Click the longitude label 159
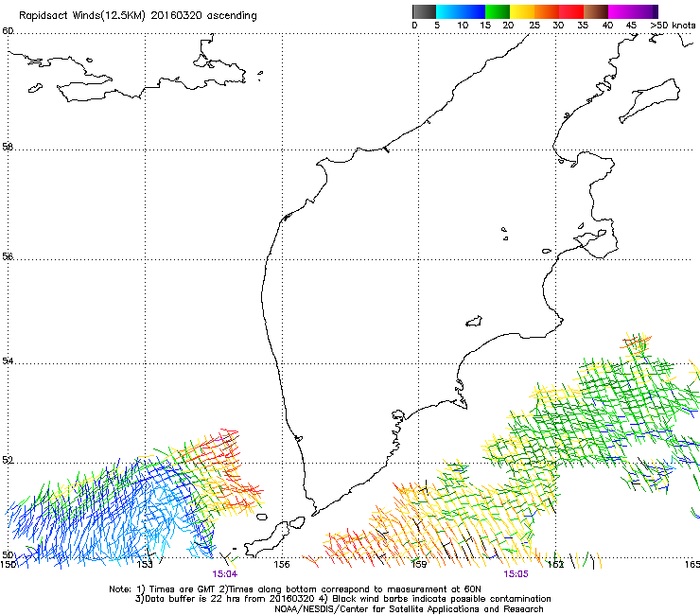This screenshot has height=615, width=700. coord(418,565)
